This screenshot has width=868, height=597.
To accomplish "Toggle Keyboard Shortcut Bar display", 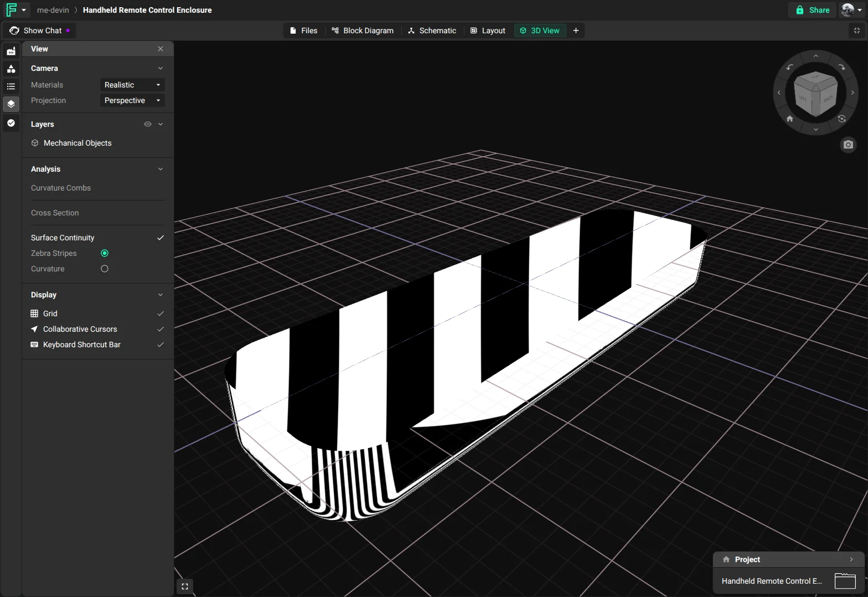I will coord(161,344).
